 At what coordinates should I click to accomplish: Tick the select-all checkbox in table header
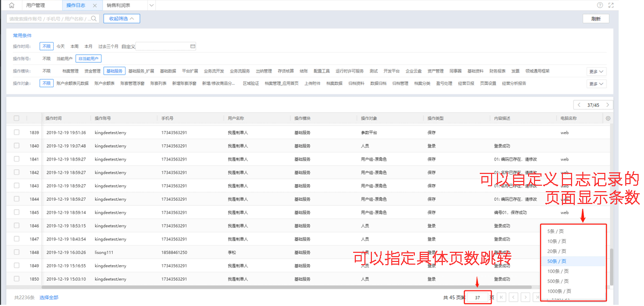(17, 118)
